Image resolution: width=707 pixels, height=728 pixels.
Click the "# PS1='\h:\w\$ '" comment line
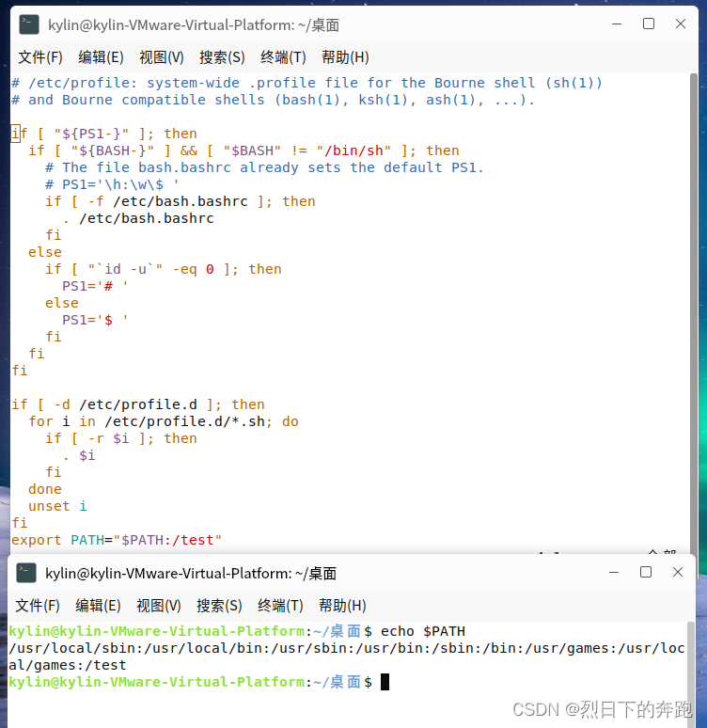coord(112,184)
